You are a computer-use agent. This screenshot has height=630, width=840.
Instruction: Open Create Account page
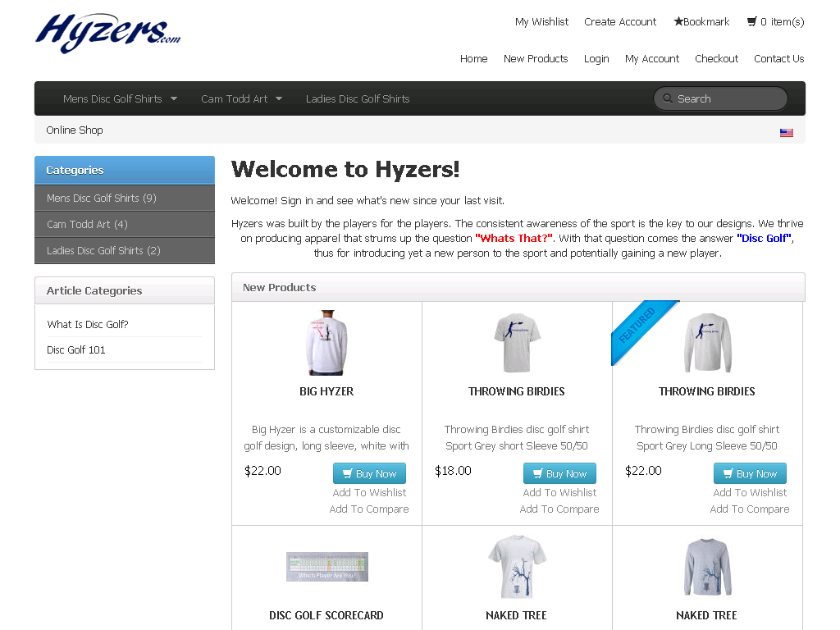click(x=620, y=21)
